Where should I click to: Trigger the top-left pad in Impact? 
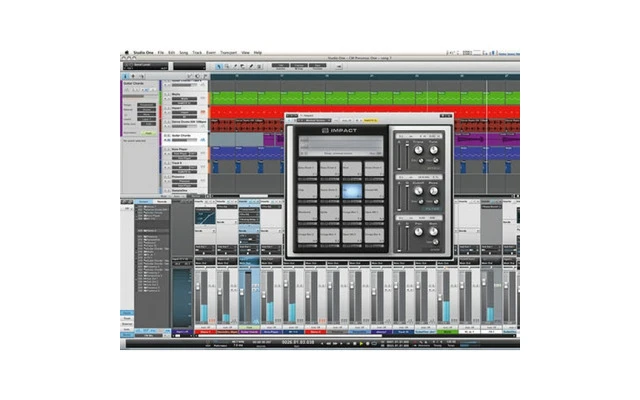[x=307, y=169]
